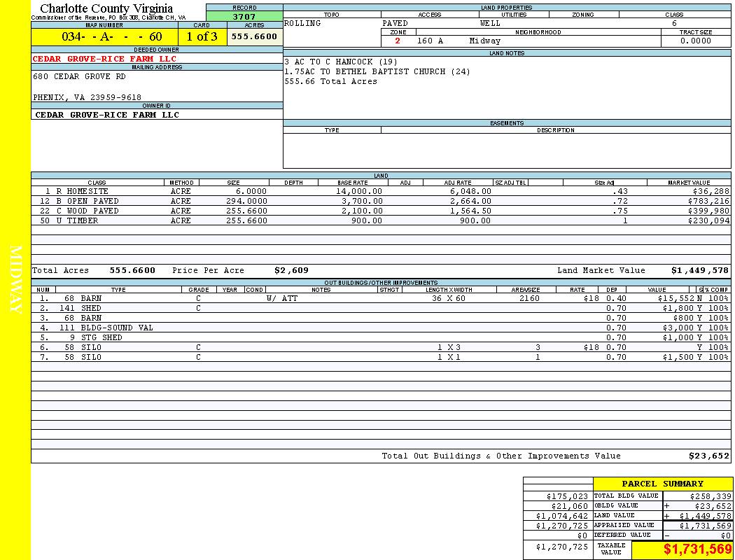
Task: Click the red zone number 2
Action: pos(398,41)
